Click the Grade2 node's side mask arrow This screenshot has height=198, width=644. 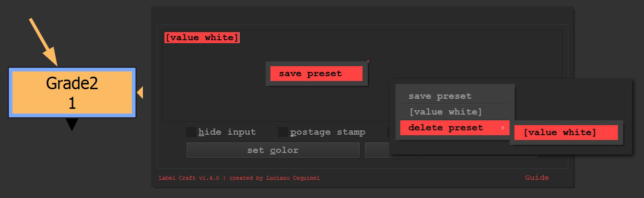click(140, 93)
